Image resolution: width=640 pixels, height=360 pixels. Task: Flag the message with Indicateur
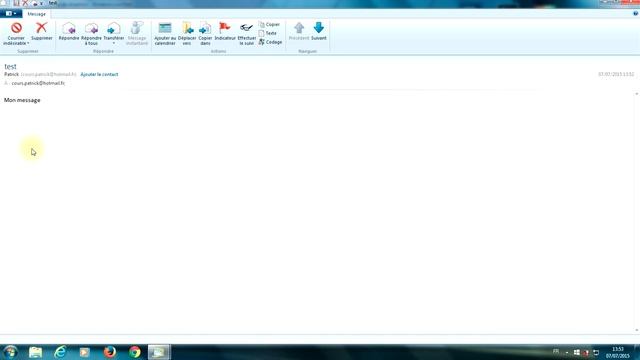[x=225, y=31]
